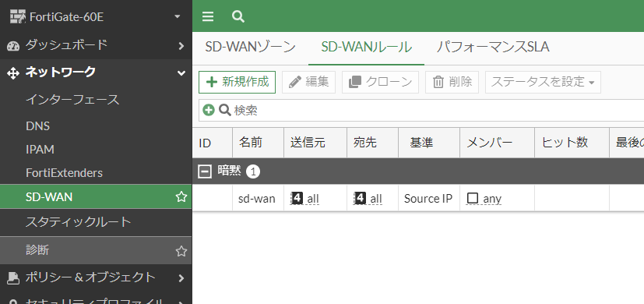Viewport: 644px width, 304px height.
Task: Switch to SD-WANゾーン tab
Action: click(x=250, y=47)
